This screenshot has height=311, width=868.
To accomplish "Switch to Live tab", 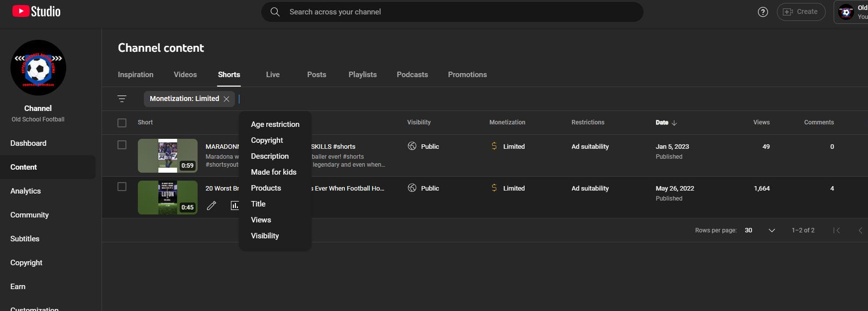I will tap(273, 75).
